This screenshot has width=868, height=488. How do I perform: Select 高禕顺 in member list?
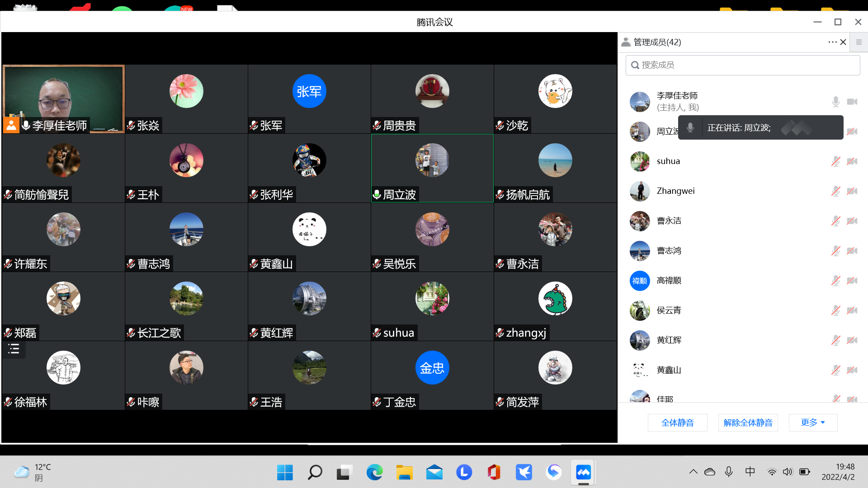tap(743, 281)
